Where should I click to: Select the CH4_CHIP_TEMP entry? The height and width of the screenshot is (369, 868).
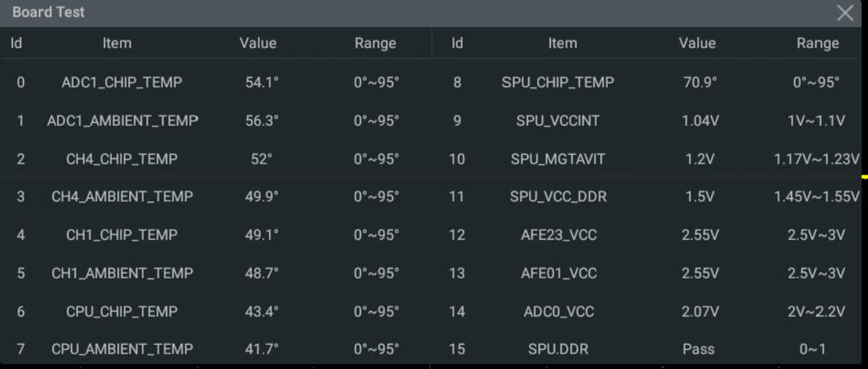pos(122,159)
